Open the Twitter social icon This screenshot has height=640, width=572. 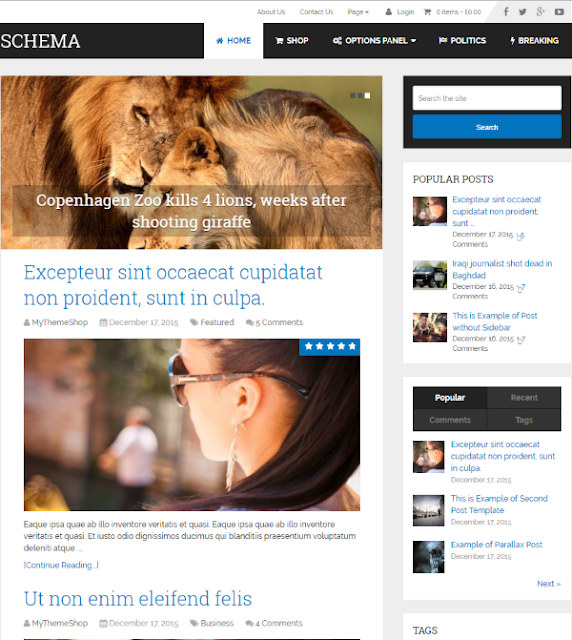click(x=523, y=12)
